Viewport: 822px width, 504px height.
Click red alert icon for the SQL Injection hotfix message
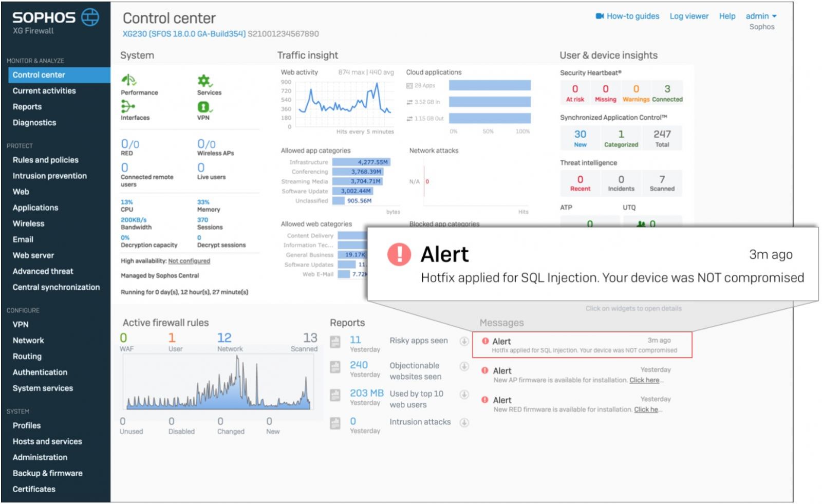[485, 341]
